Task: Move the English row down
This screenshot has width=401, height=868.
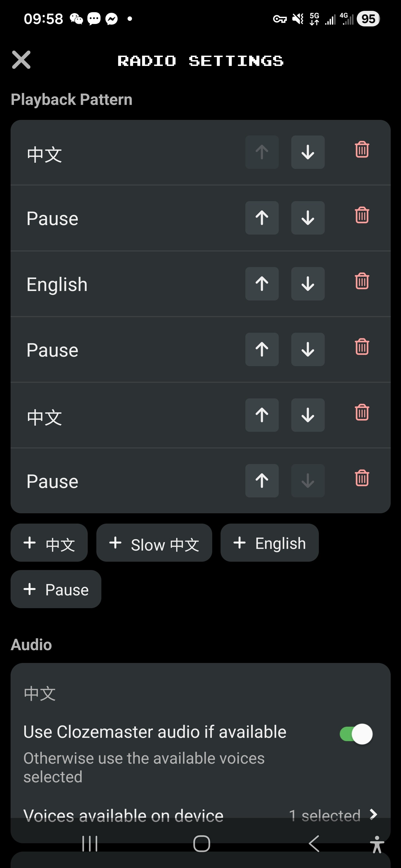Action: pos(308,284)
